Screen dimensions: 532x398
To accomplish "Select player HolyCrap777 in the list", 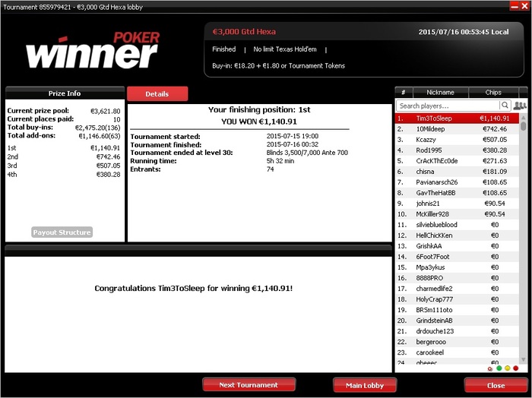I will tap(457, 299).
